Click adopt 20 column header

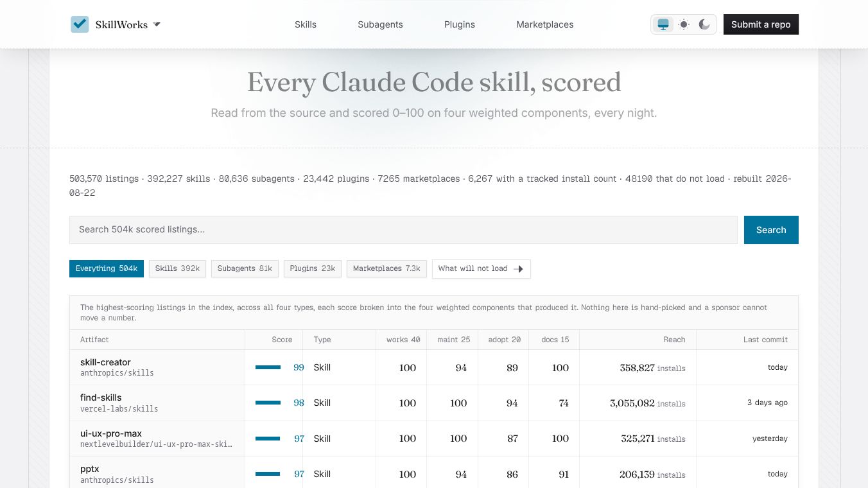click(505, 340)
